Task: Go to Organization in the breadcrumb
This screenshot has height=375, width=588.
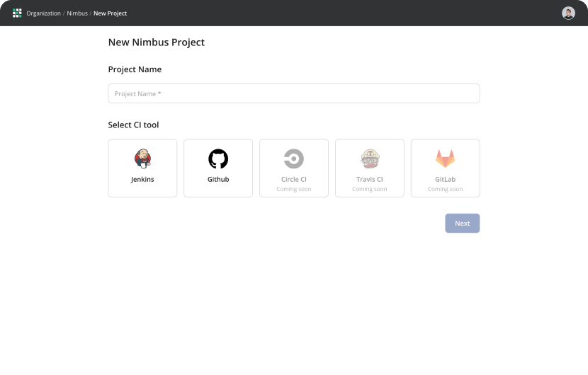Action: click(x=43, y=13)
